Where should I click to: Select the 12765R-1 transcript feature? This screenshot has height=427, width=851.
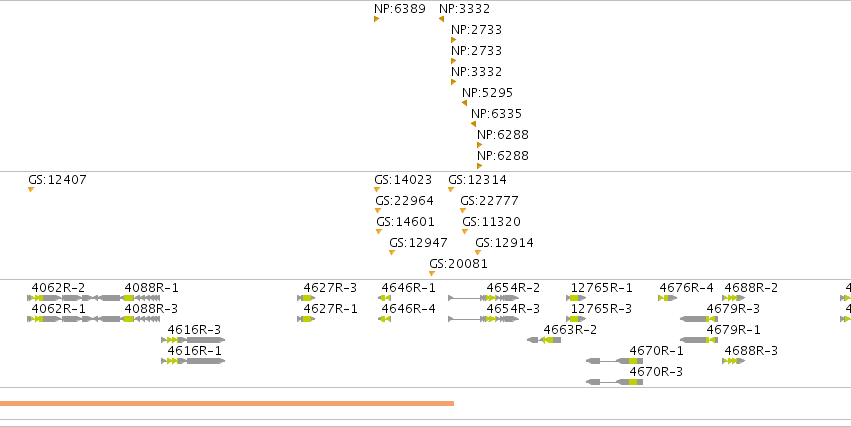[576, 298]
